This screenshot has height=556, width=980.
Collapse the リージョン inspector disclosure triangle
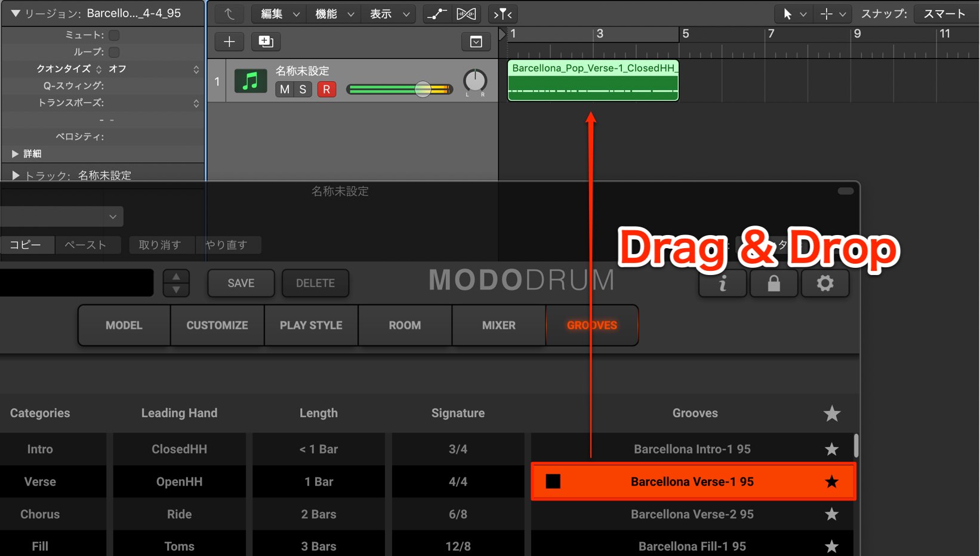(x=16, y=13)
